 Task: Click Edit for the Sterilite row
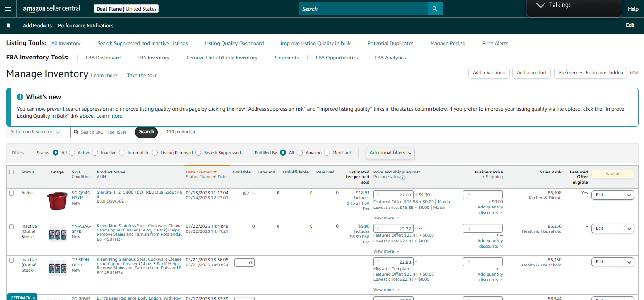pos(608,195)
